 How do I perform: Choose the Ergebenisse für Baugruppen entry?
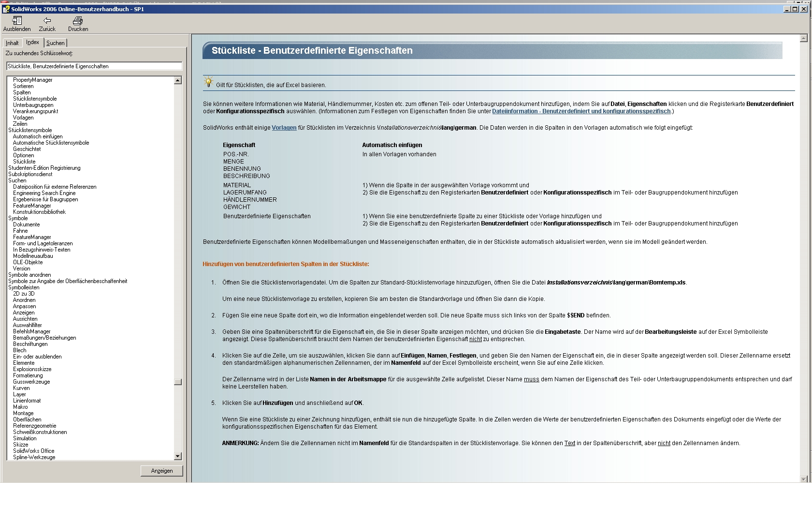(x=45, y=199)
